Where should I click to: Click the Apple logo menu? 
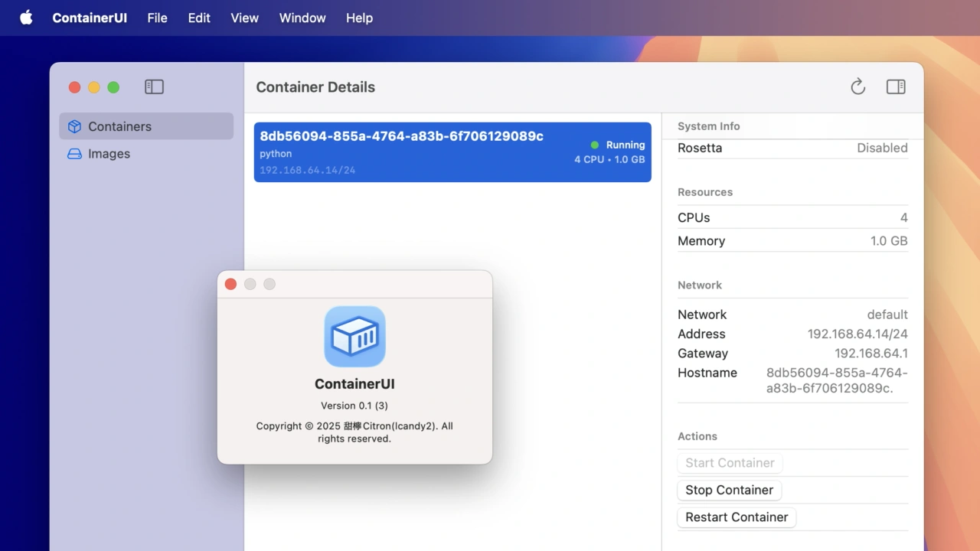pos(26,18)
